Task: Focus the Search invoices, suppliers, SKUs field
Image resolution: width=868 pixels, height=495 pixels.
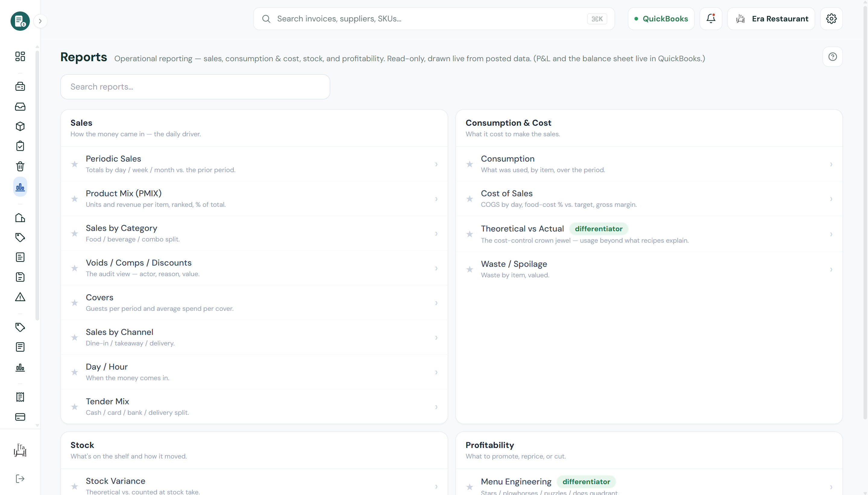Action: point(434,19)
